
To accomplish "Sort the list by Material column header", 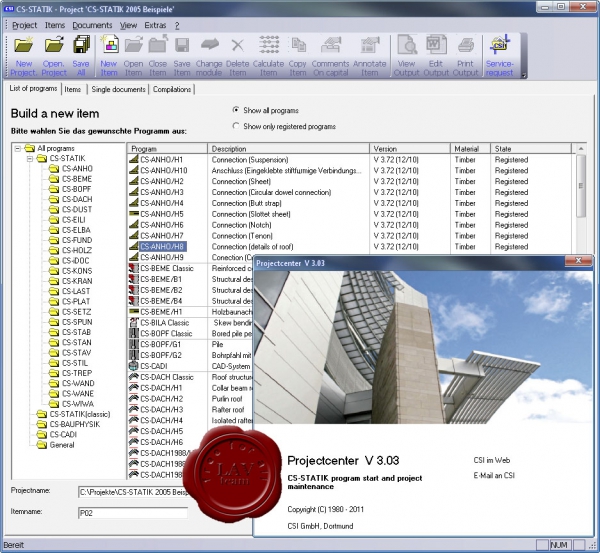I will click(471, 148).
